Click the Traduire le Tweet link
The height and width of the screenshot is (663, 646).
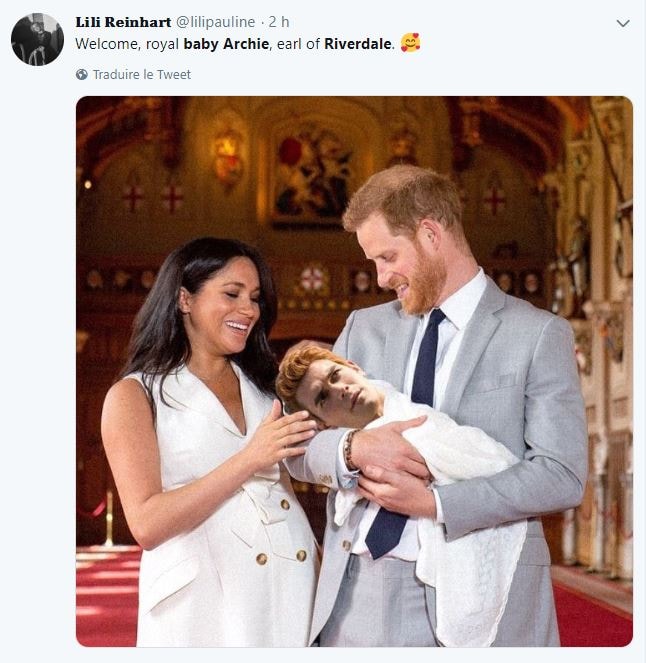pyautogui.click(x=142, y=74)
